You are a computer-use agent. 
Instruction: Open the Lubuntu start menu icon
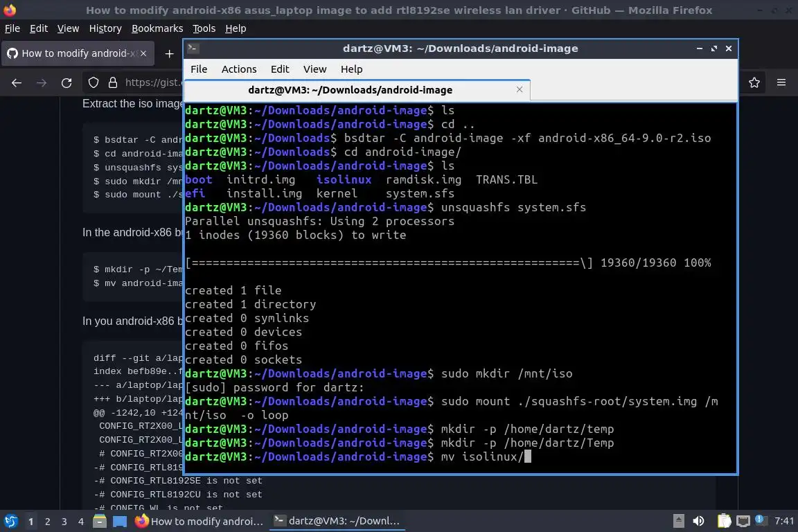[x=10, y=522]
